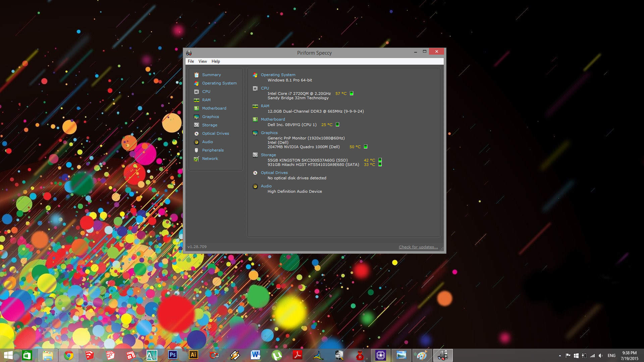This screenshot has height=362, width=644.
Task: Launch AutoCAD from the taskbar
Action: click(x=152, y=355)
